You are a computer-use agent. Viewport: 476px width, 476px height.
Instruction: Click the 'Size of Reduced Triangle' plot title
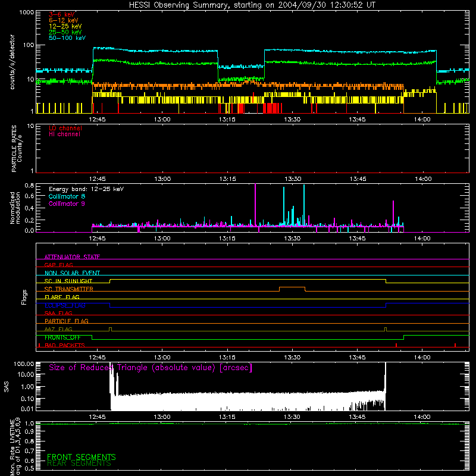click(x=151, y=368)
